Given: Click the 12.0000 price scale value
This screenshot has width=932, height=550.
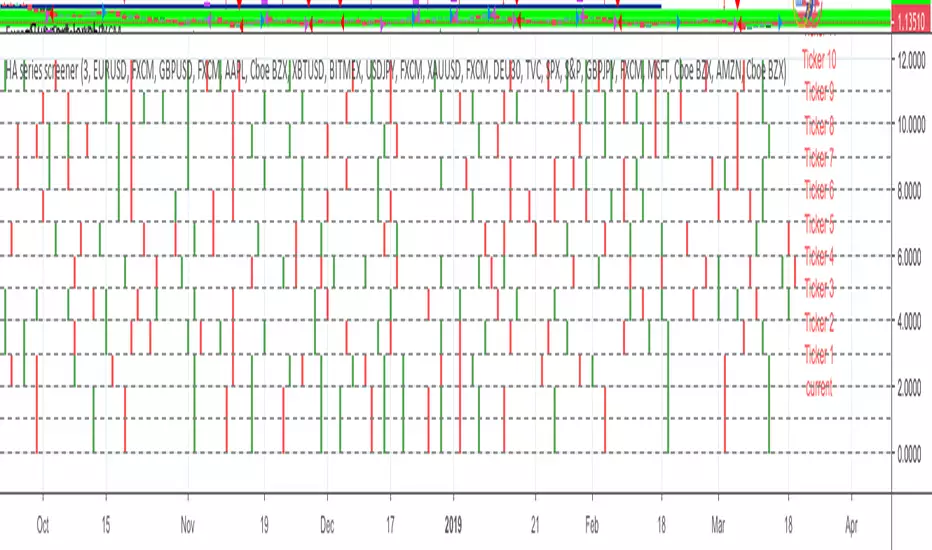Looking at the screenshot, I should point(911,60).
